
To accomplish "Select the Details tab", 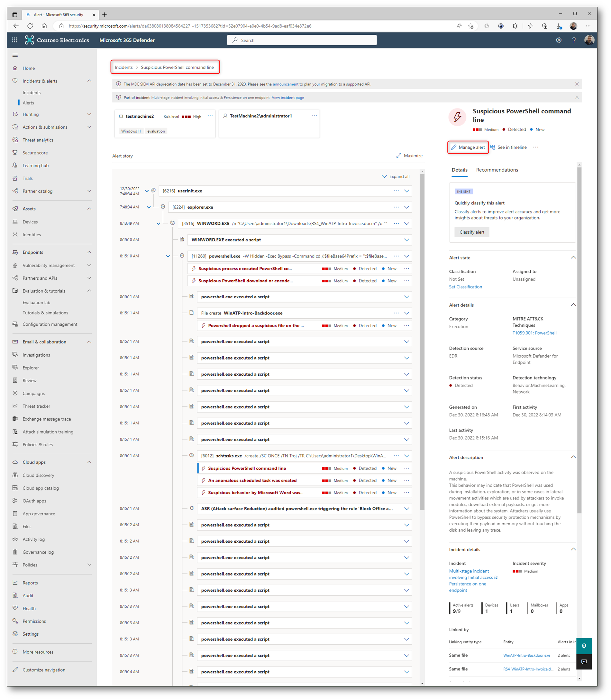I will coord(459,170).
